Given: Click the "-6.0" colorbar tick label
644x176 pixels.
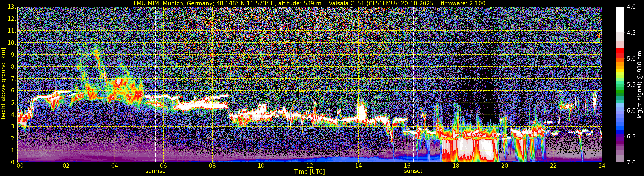Looking at the screenshot, I should (630, 110).
